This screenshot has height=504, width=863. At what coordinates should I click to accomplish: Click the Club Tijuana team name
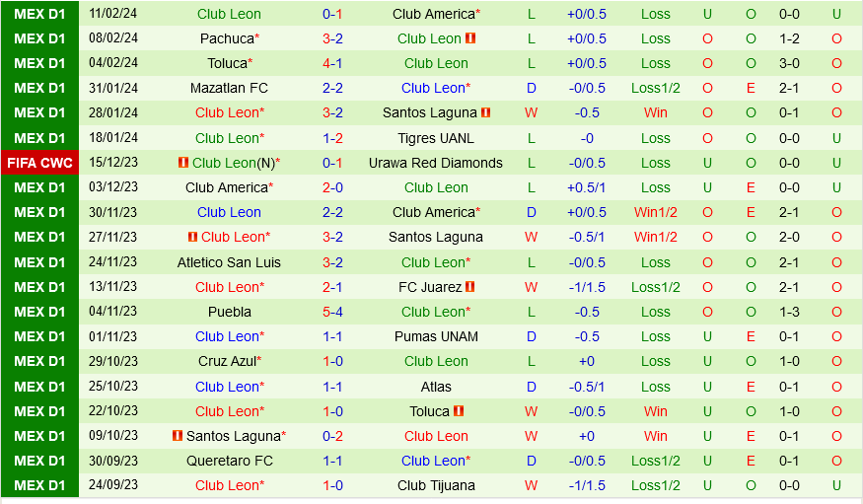(x=436, y=485)
